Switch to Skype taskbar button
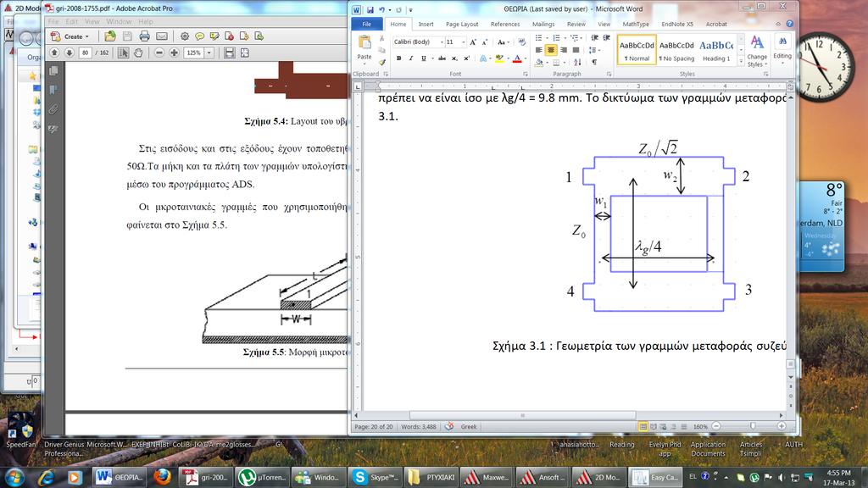 [376, 476]
